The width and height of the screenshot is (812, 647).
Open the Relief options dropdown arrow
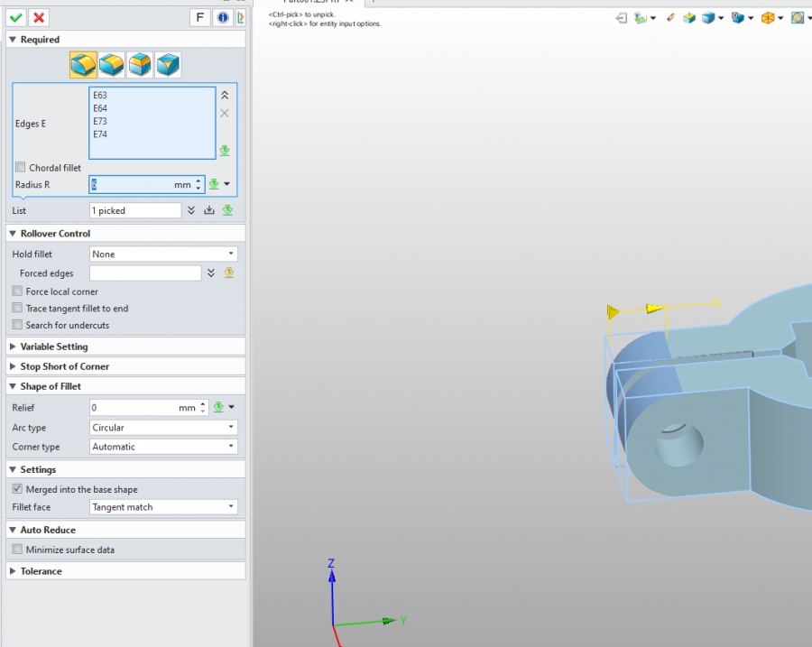(232, 407)
